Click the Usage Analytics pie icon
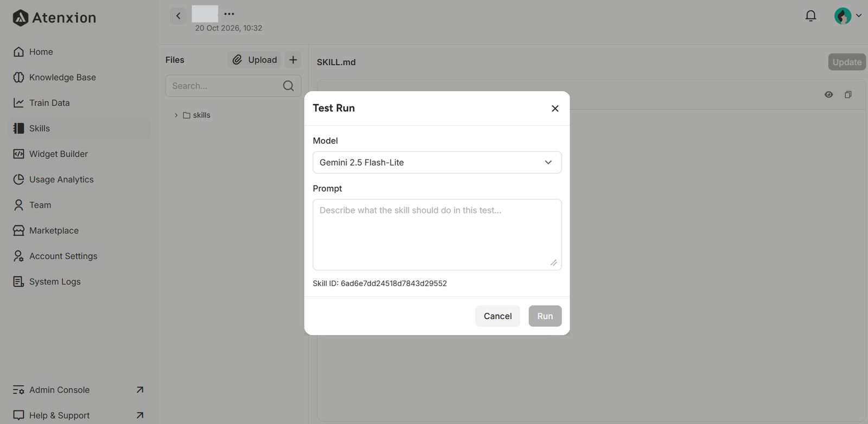868x424 pixels. (18, 179)
